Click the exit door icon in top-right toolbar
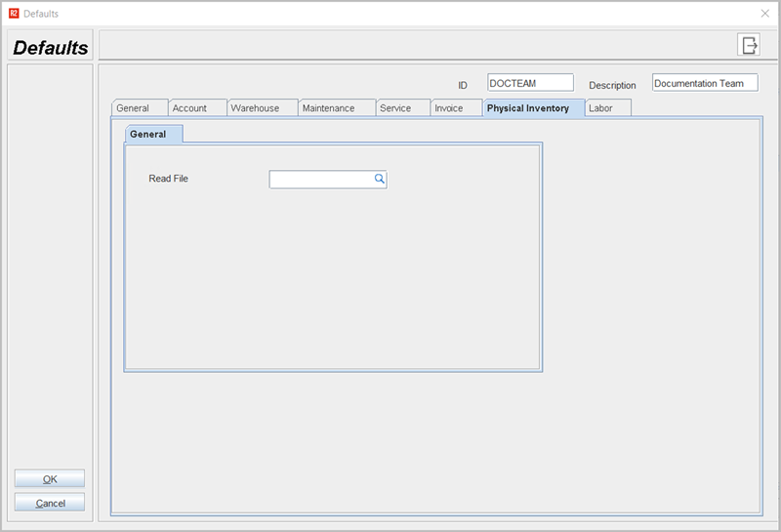The height and width of the screenshot is (532, 781). click(x=749, y=45)
